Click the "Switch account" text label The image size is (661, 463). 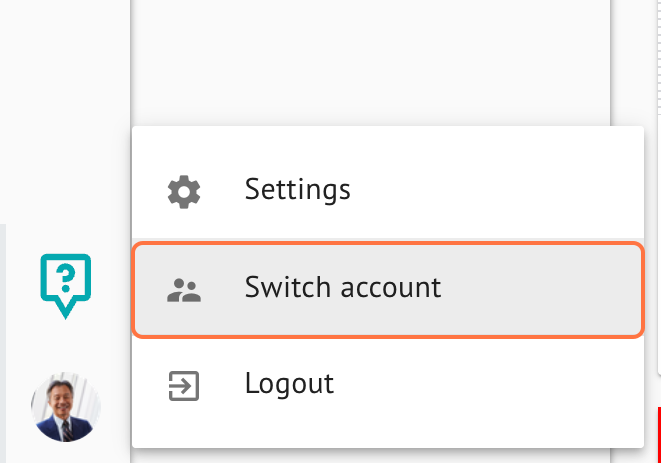coord(343,287)
